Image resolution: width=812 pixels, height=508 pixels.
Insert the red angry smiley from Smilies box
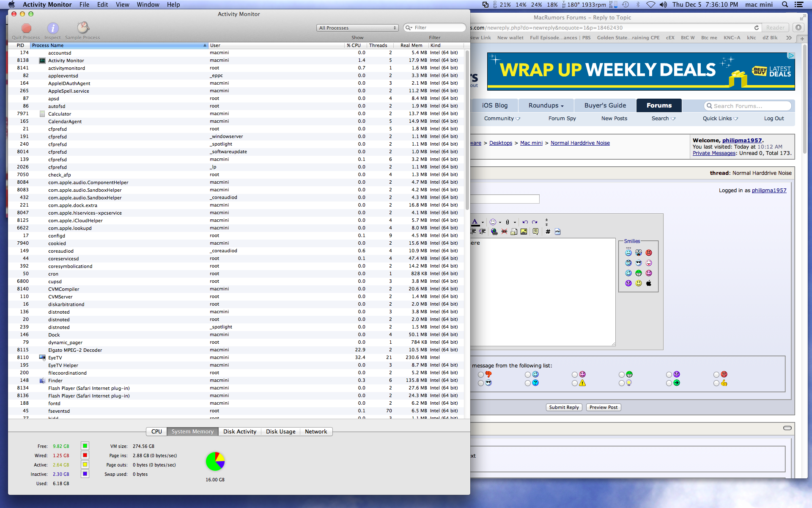[649, 253]
